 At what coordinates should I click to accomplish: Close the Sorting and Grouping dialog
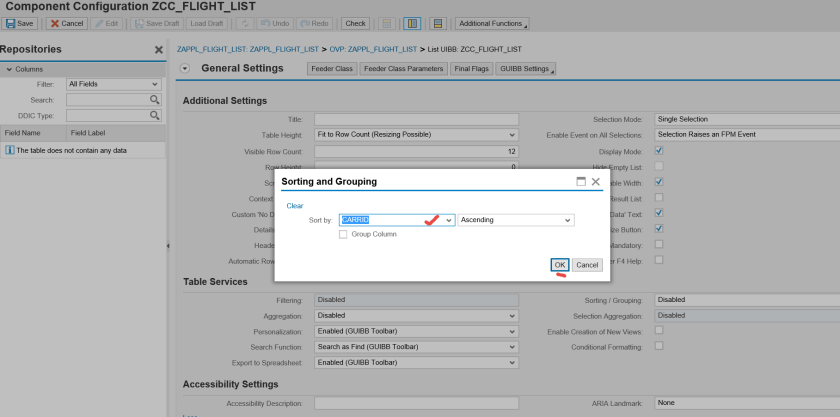tap(596, 182)
